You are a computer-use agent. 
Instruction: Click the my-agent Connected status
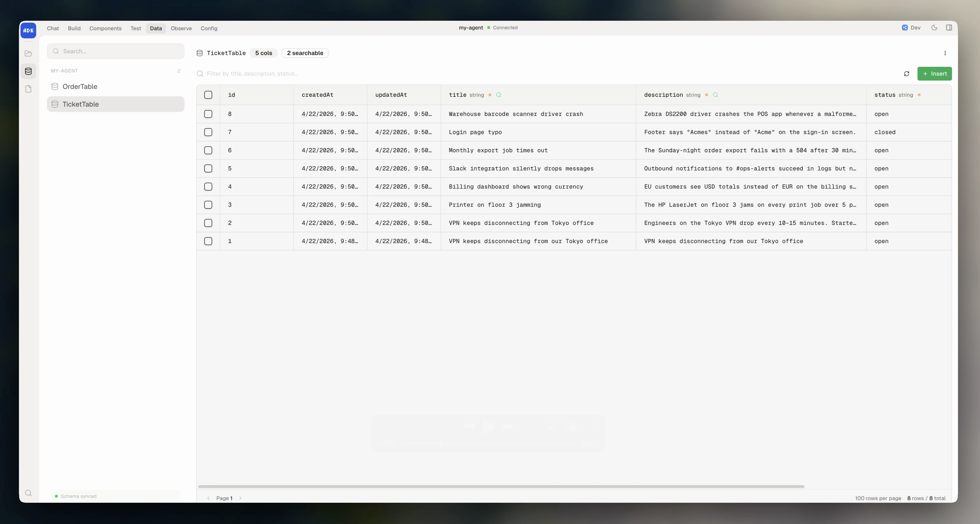(x=488, y=27)
